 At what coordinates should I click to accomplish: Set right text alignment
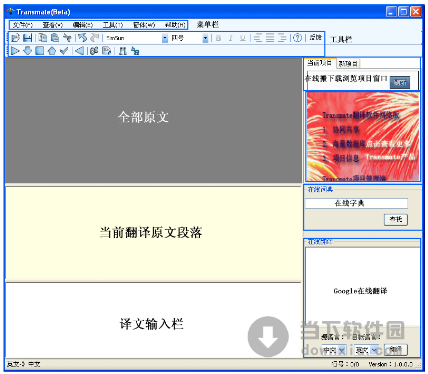point(282,38)
